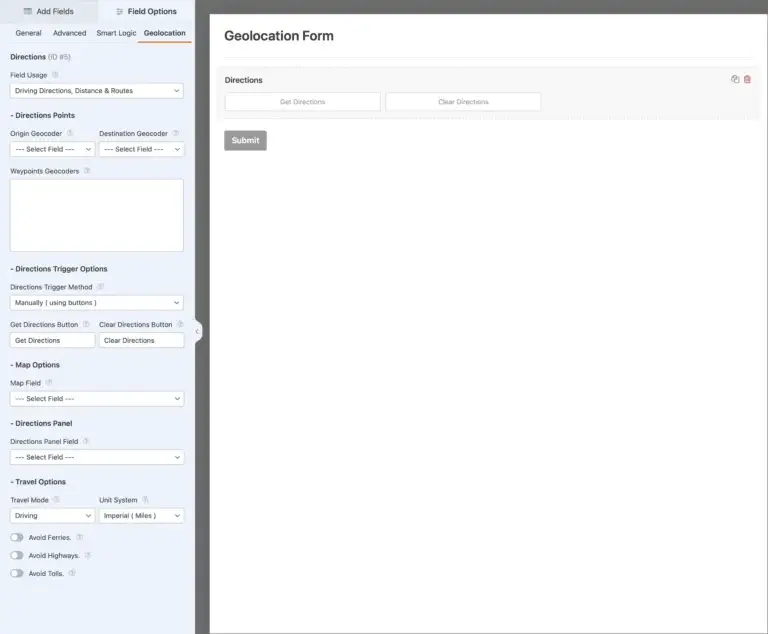This screenshot has height=634, width=768.
Task: Click the Directions field label in preview
Action: point(243,80)
